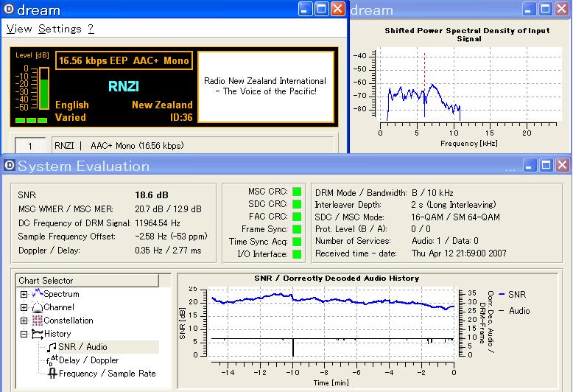Click the input level meter bar
Image resolution: width=573 pixels, height=392 pixels.
pyautogui.click(x=44, y=88)
